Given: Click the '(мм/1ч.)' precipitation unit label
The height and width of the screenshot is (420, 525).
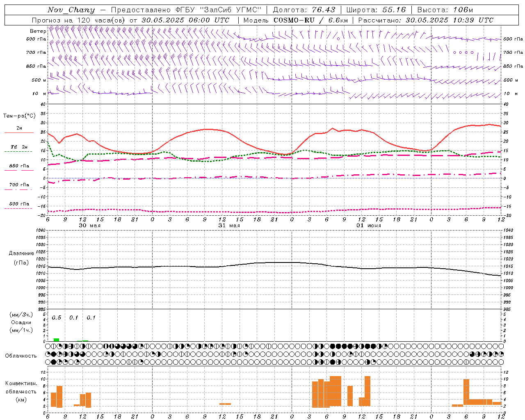Looking at the screenshot, I should [21, 330].
